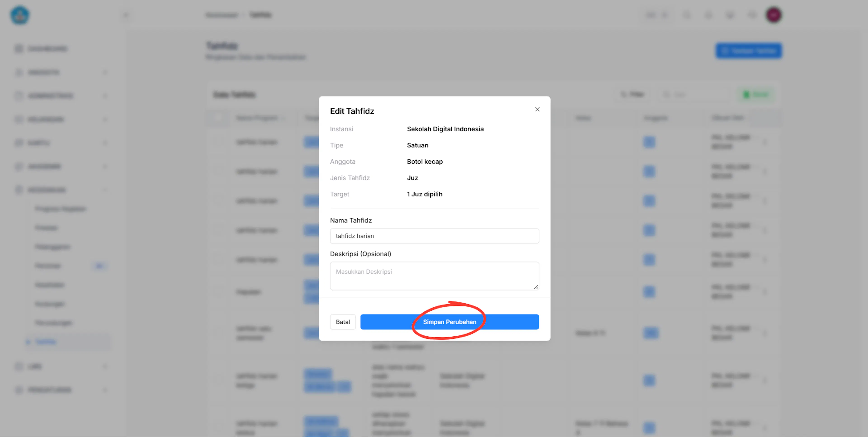The width and height of the screenshot is (868, 438).
Task: Click the 'Target' row label
Action: 339,194
